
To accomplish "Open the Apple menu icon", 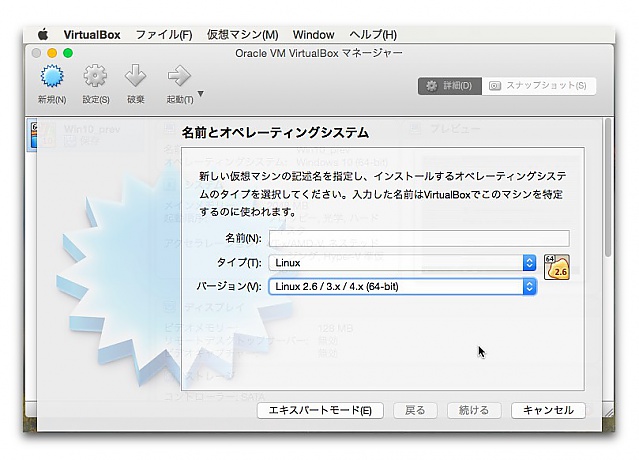I will pos(43,34).
